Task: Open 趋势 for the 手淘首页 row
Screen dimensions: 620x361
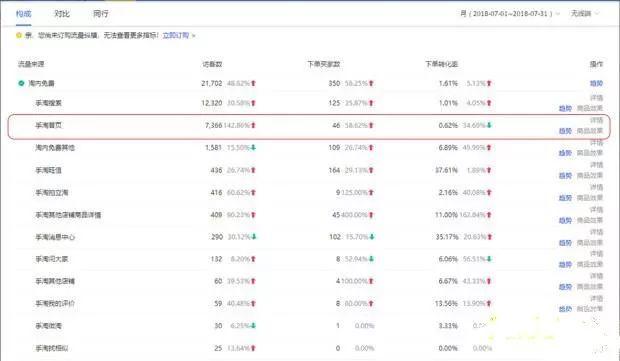Action: [565, 131]
